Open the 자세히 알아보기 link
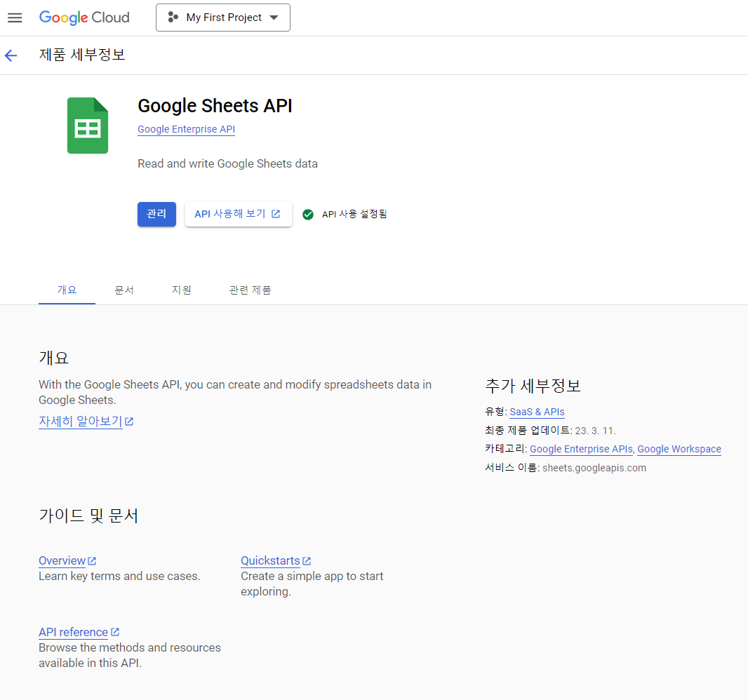Viewport: 748px width, 700px height. tap(81, 422)
